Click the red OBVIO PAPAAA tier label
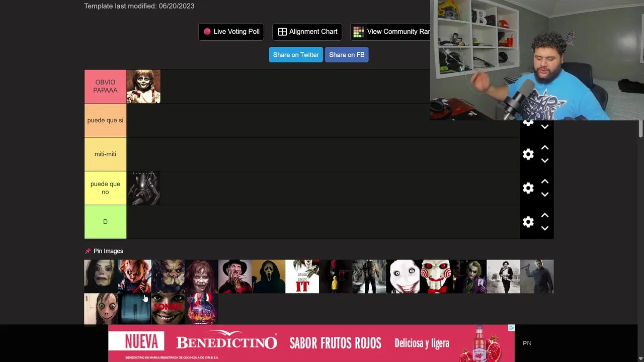Viewport: 644px width, 362px height. click(105, 86)
